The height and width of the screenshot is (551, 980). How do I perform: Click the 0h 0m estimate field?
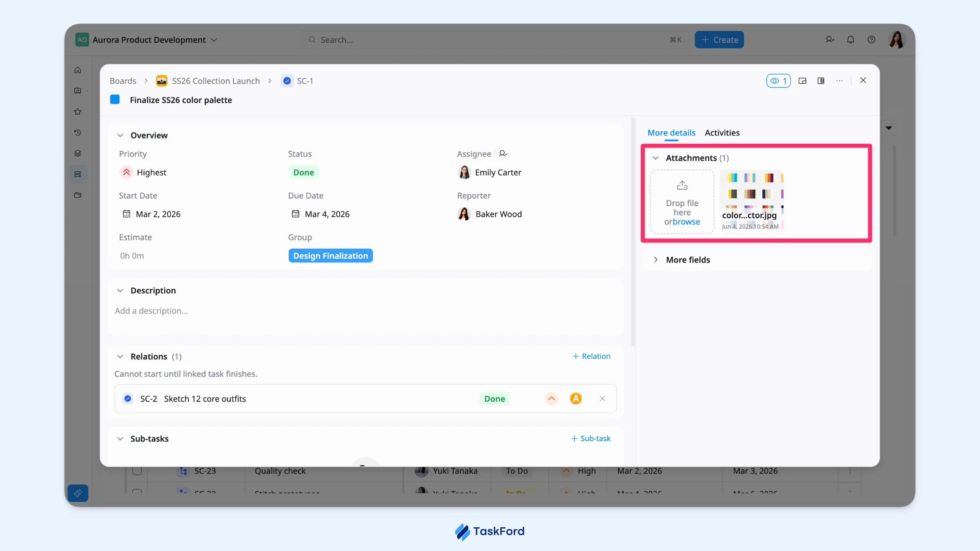coord(132,256)
